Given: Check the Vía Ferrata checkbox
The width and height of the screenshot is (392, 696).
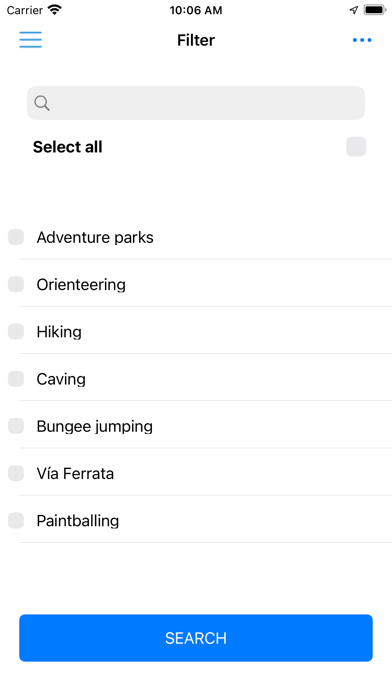Looking at the screenshot, I should (16, 473).
